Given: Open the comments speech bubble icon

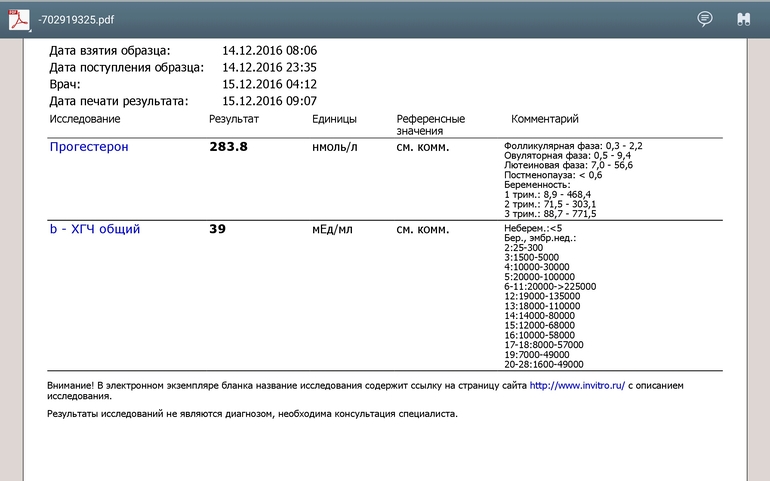Looking at the screenshot, I should [705, 19].
